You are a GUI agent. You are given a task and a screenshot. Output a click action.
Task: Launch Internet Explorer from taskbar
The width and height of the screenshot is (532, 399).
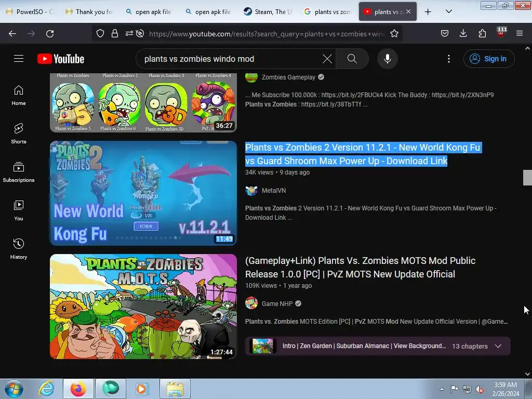(x=46, y=389)
